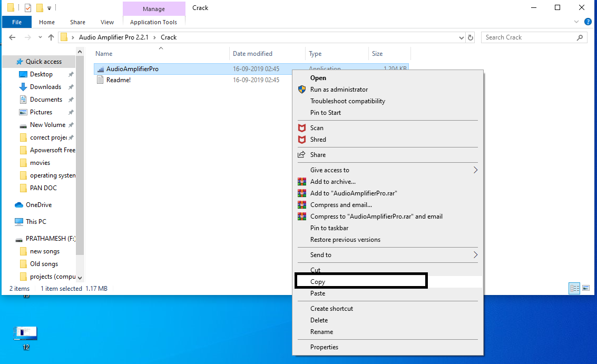Click the Pictures icon in Quick access
The width and height of the screenshot is (597, 364).
click(23, 112)
